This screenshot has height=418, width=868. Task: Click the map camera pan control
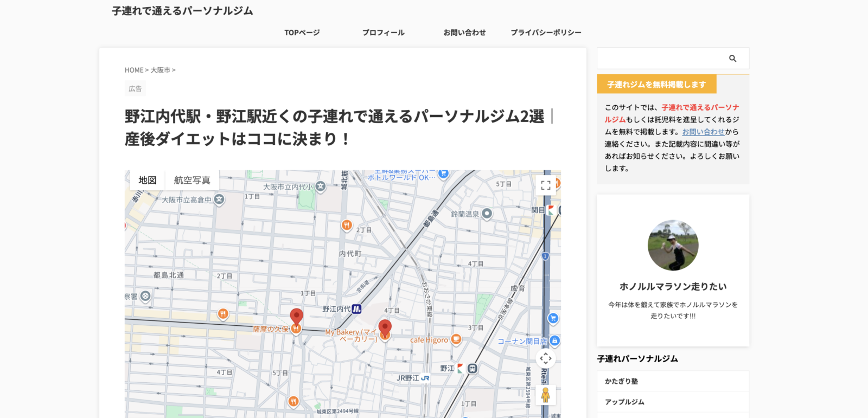[546, 358]
